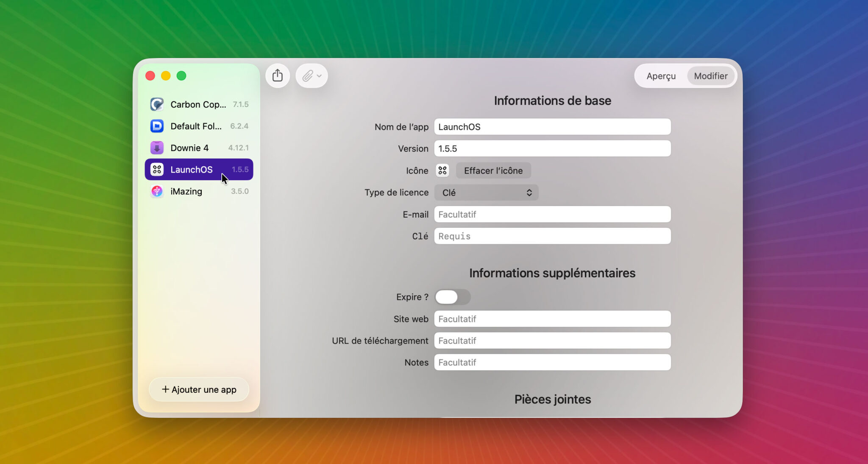The image size is (868, 464).
Task: Click the URL de téléchargement field
Action: pos(552,341)
